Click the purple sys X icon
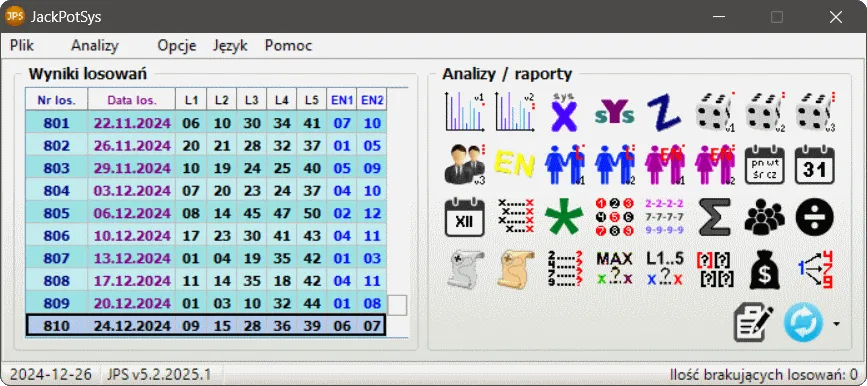Screen dimensions: 867x386 click(564, 112)
